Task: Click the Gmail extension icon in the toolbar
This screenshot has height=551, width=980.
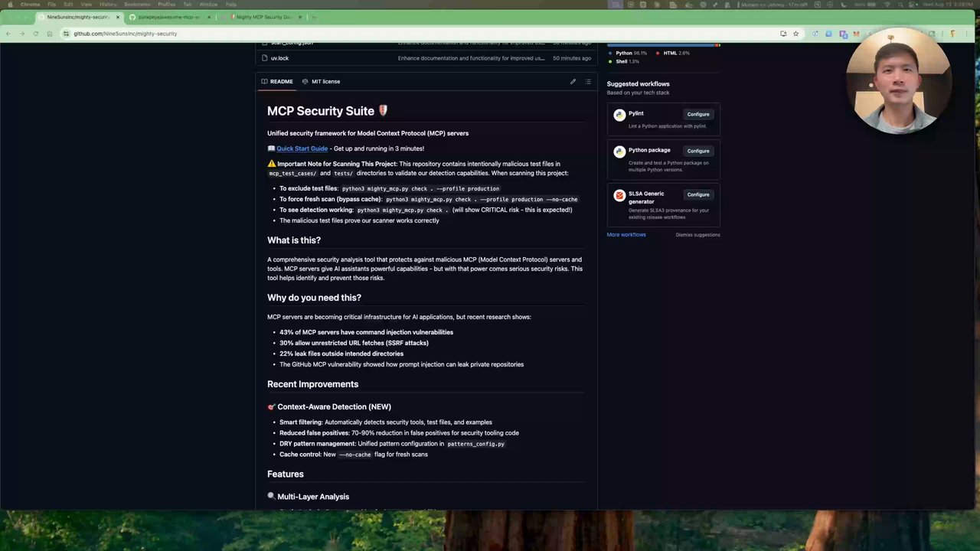Action: click(857, 34)
